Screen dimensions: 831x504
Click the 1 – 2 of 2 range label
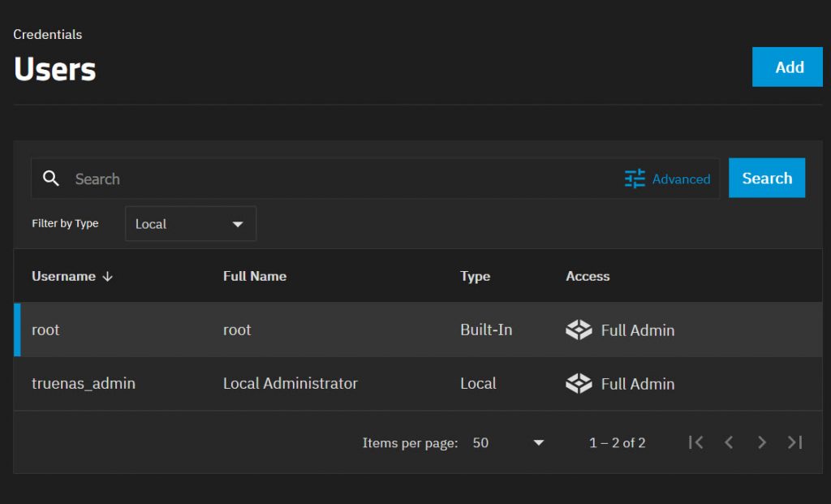pos(618,442)
